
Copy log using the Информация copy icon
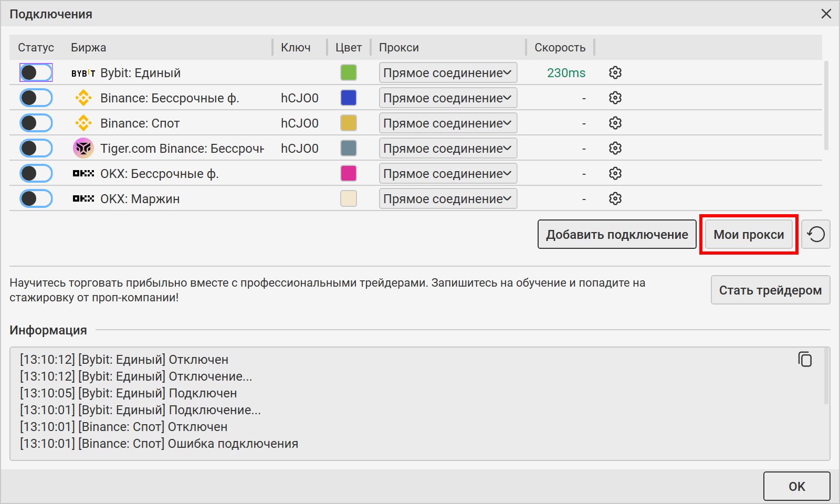click(805, 359)
